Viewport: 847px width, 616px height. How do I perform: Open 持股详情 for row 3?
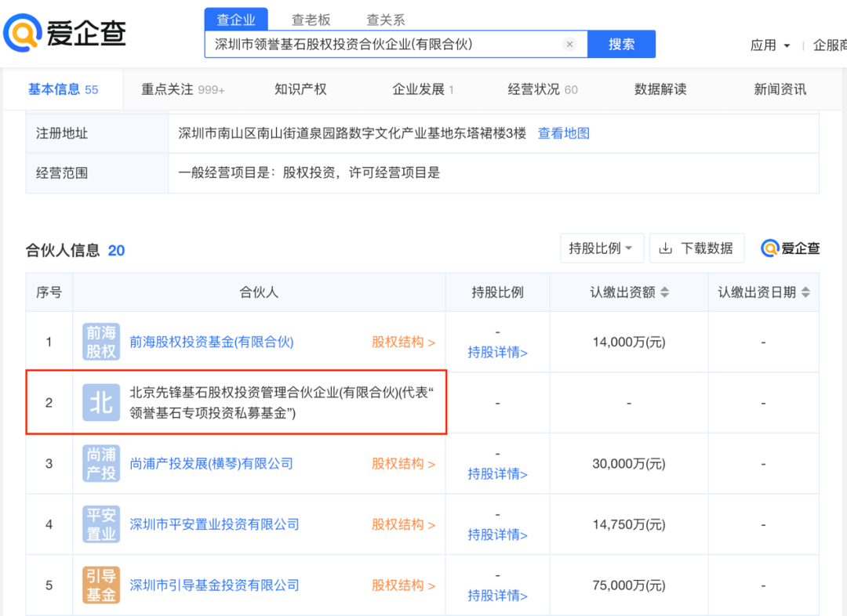point(497,474)
